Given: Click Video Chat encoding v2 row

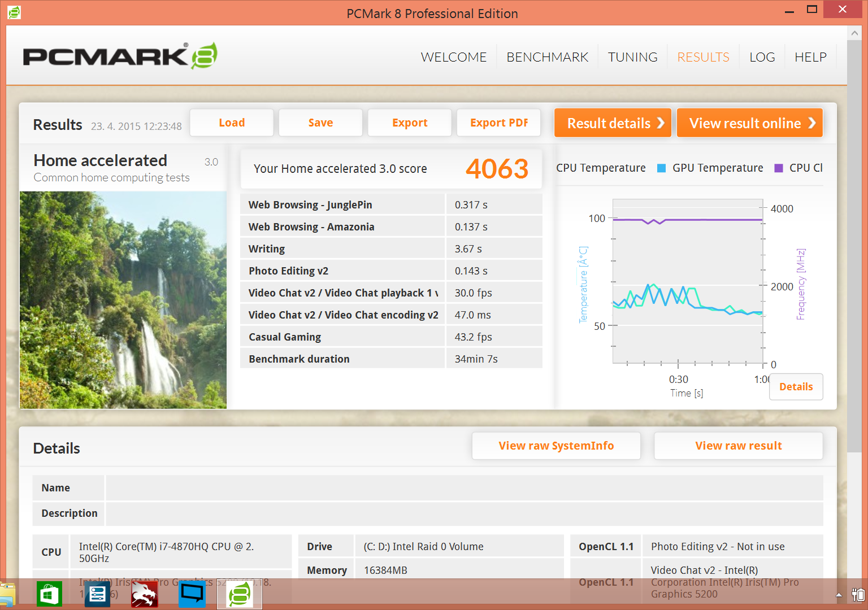Looking at the screenshot, I should [x=391, y=315].
